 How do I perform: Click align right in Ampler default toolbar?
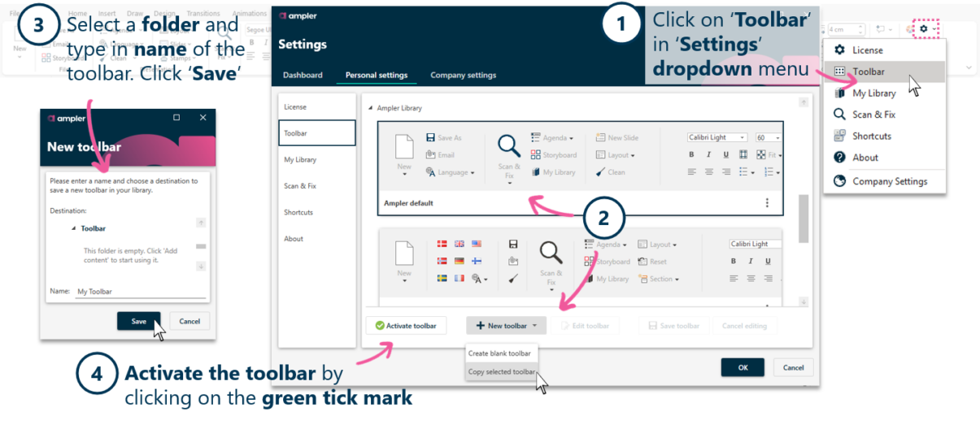pos(726,172)
